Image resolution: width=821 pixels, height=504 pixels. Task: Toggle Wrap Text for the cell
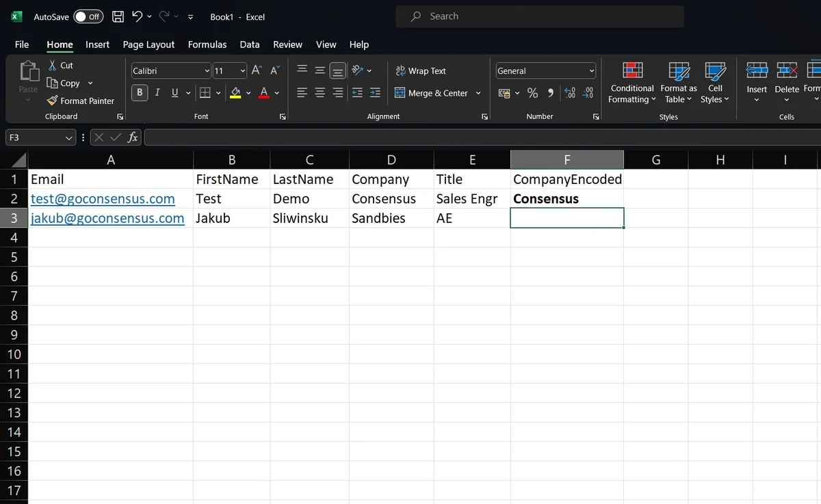[x=421, y=70]
